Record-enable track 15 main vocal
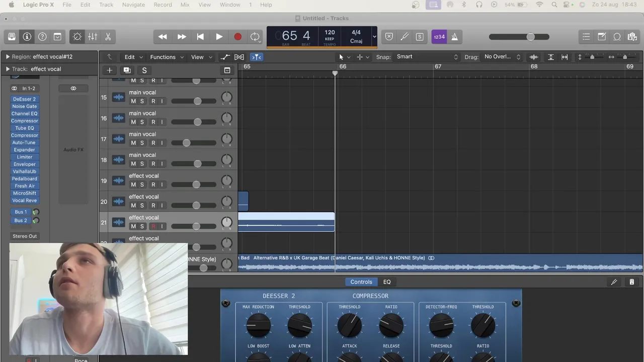This screenshot has height=362, width=644. point(153,101)
